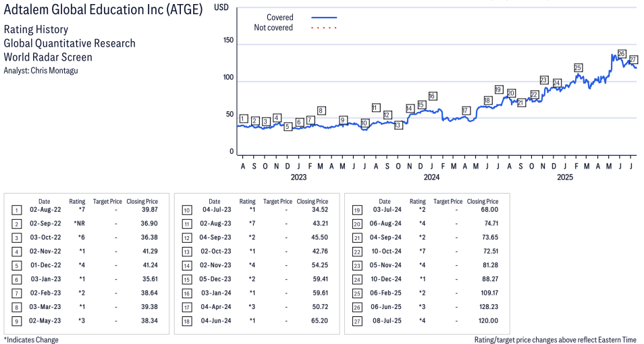644x344 pixels.
Task: Click chart marker 1 near August 2022
Action: 244,119
